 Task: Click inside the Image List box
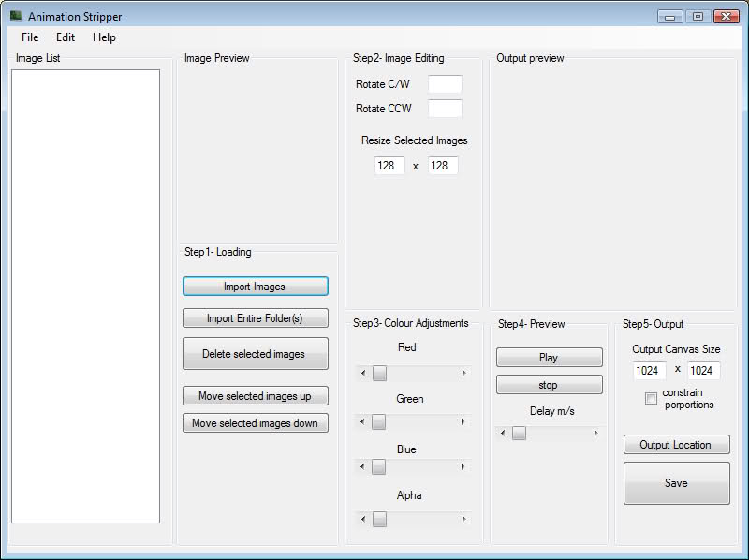(x=85, y=296)
